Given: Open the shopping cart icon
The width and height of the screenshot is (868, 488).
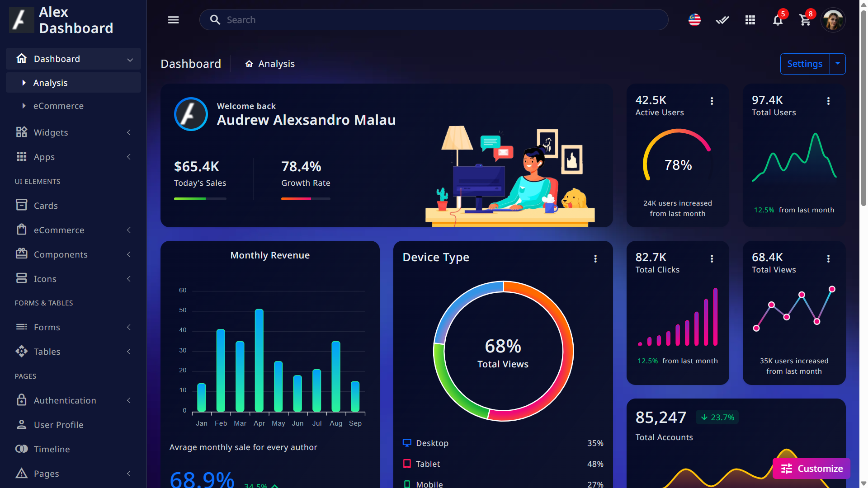Looking at the screenshot, I should click(x=805, y=20).
